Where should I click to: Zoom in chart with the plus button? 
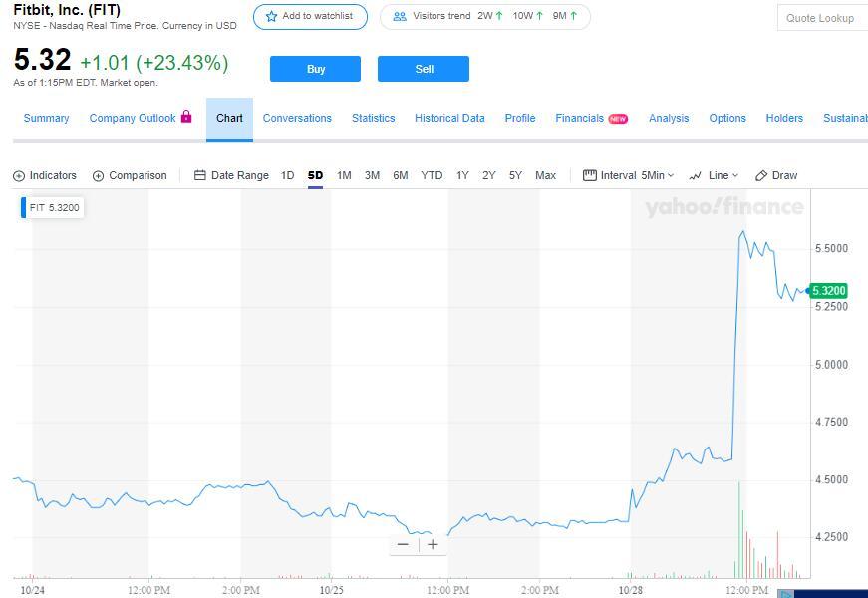tap(433, 545)
